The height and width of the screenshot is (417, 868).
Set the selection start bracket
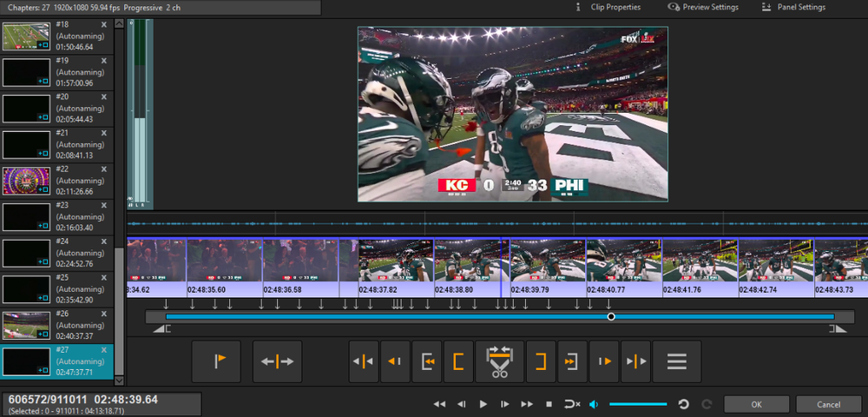458,361
